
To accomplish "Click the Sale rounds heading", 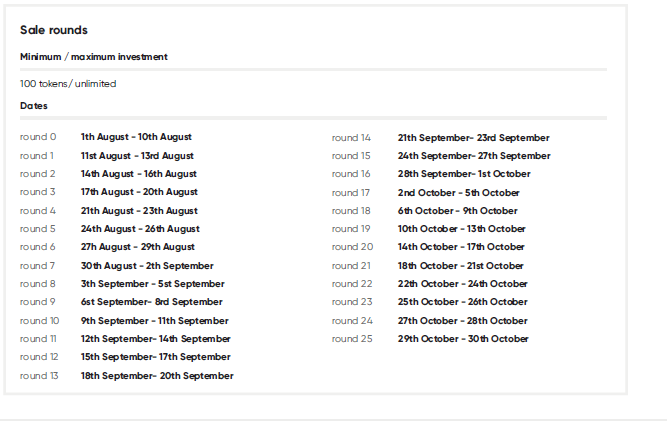I will click(54, 30).
